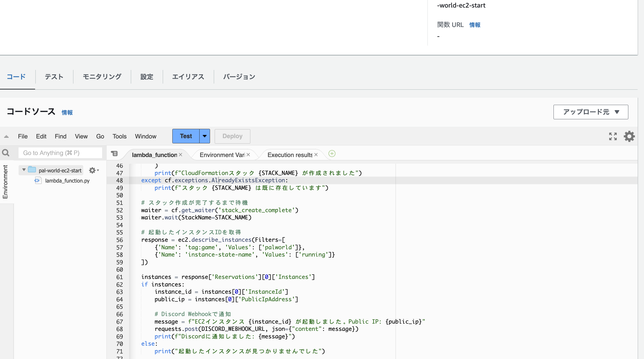Add new tab with green plus icon
This screenshot has width=644, height=359.
[x=332, y=154]
